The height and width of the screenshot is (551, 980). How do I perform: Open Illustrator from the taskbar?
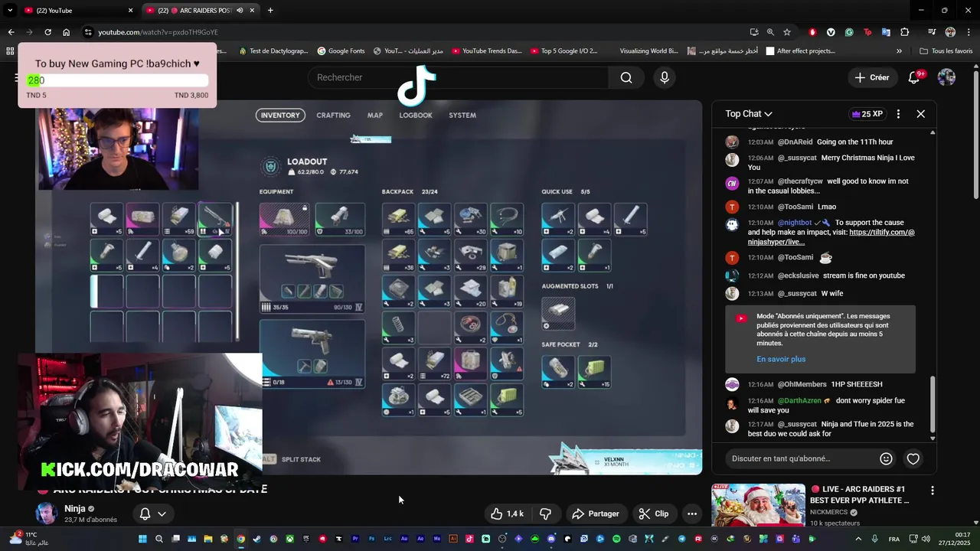[453, 539]
